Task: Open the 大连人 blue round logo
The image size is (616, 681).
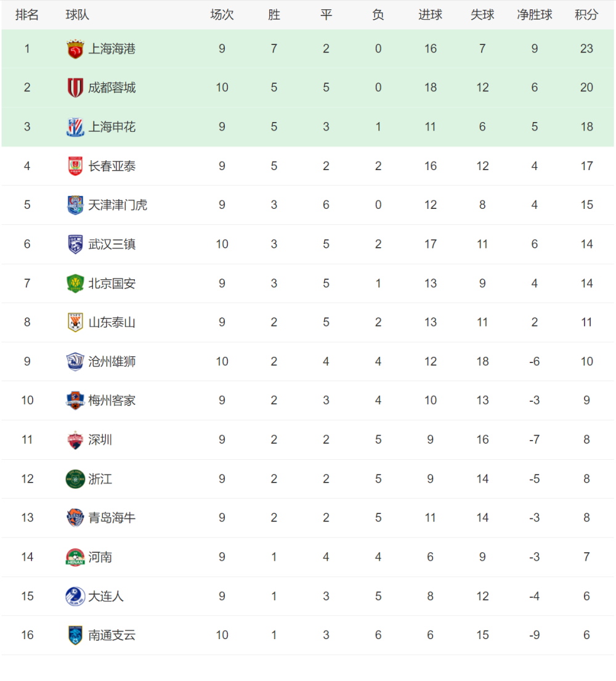Action: click(75, 597)
